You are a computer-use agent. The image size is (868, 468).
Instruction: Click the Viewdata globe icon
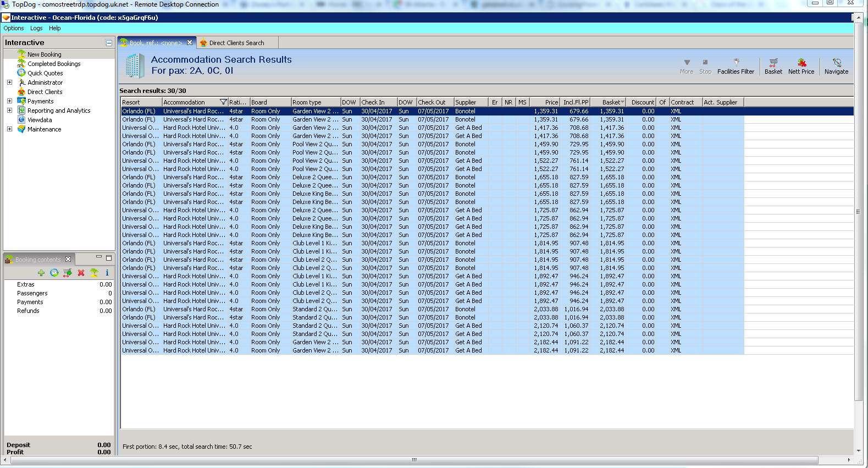pyautogui.click(x=21, y=119)
